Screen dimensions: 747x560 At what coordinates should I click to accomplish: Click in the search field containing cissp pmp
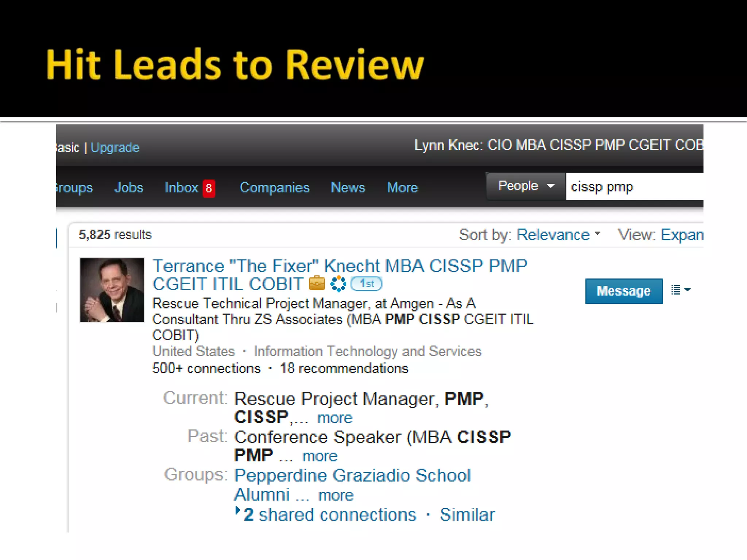coord(634,187)
